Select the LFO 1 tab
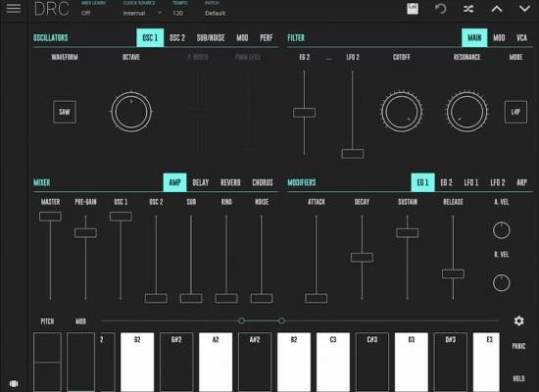 pyautogui.click(x=471, y=182)
